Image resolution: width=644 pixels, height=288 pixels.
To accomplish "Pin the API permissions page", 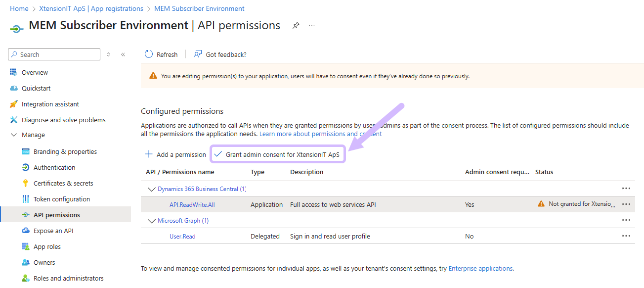I will 296,26.
